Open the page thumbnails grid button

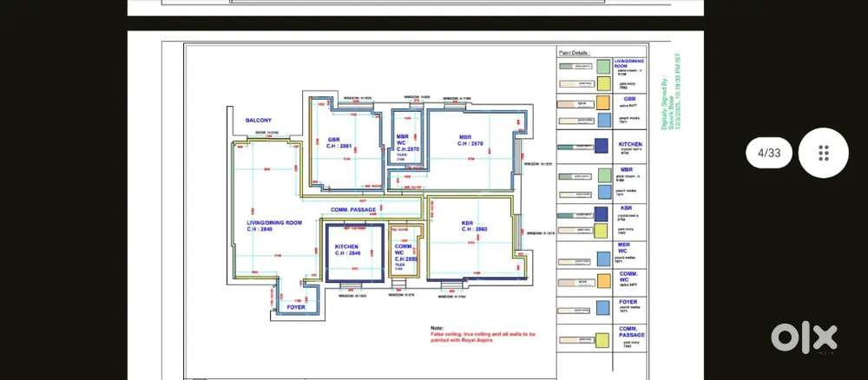823,153
